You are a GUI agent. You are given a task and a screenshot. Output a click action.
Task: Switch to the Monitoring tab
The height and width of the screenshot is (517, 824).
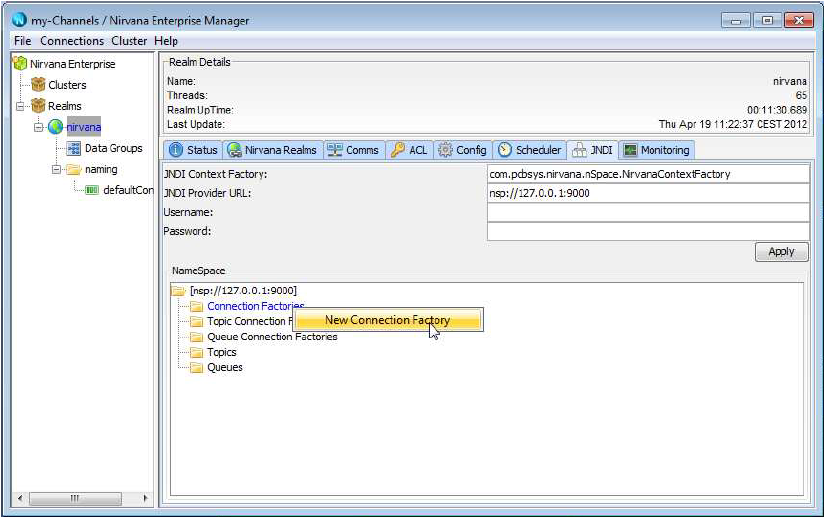[x=657, y=150]
